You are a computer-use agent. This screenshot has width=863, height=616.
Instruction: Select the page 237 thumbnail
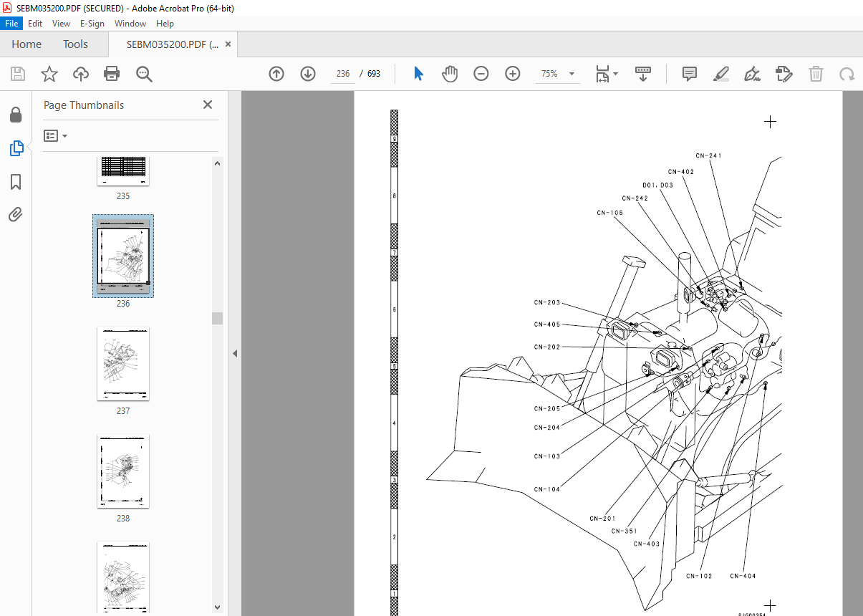pos(123,364)
